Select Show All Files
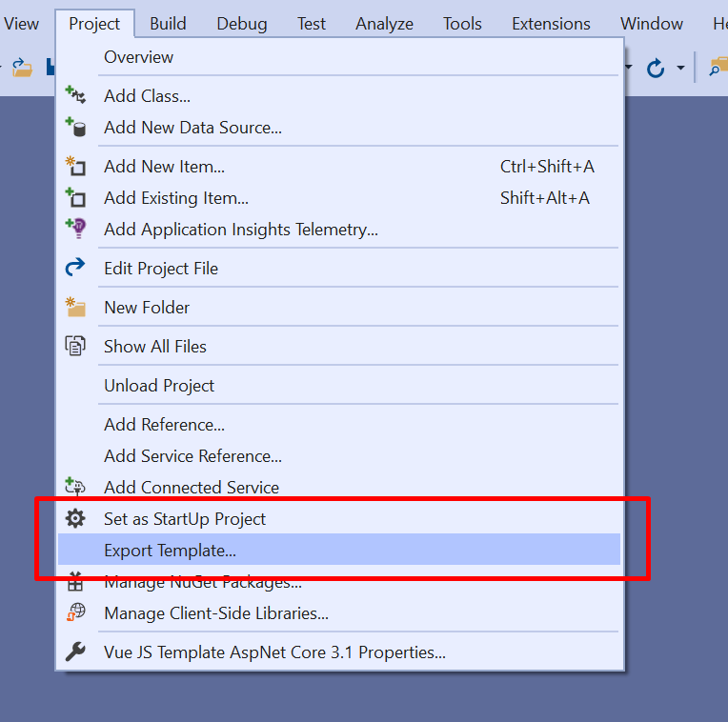The width and height of the screenshot is (728, 722). [339, 347]
